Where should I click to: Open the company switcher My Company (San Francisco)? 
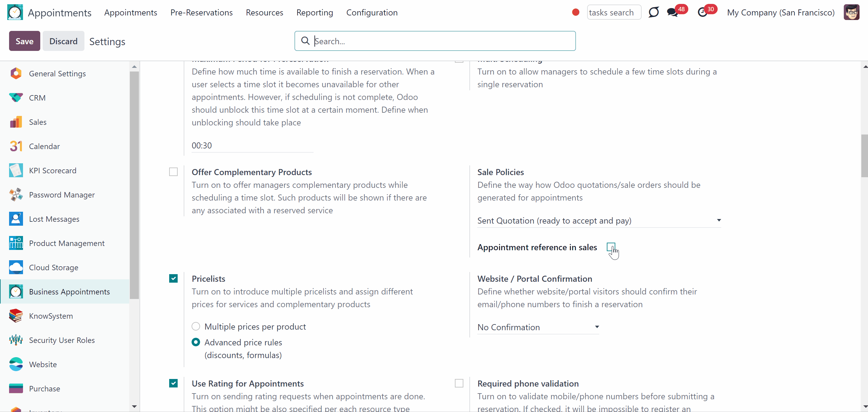[781, 12]
